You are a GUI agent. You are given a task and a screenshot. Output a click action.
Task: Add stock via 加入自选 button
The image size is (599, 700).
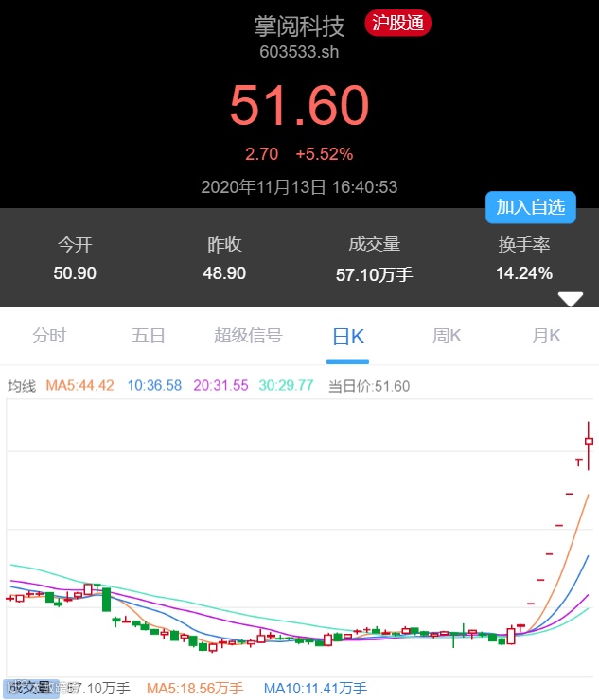531,207
